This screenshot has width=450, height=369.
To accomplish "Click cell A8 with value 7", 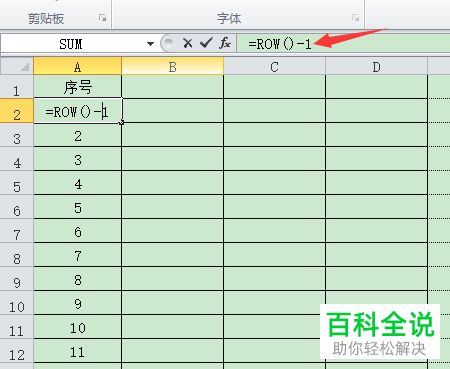I will point(78,255).
